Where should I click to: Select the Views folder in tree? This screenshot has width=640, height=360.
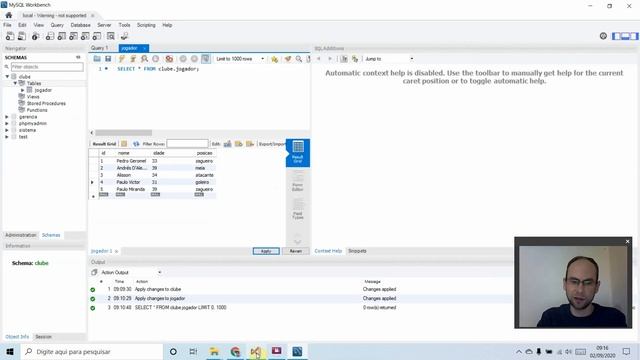(33, 97)
